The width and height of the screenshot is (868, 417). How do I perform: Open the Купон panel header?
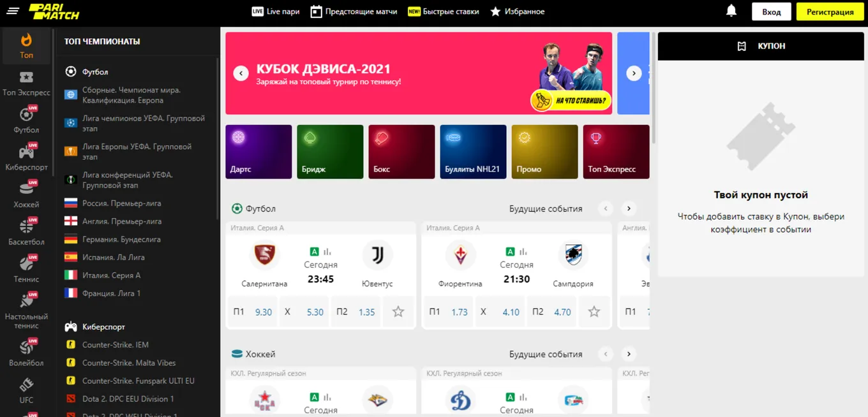[x=761, y=46]
